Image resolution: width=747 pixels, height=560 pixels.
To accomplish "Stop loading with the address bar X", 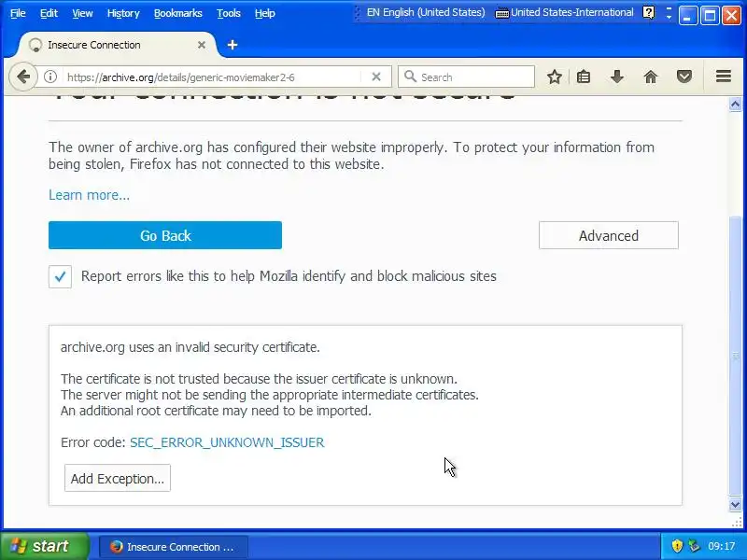I will tap(376, 77).
